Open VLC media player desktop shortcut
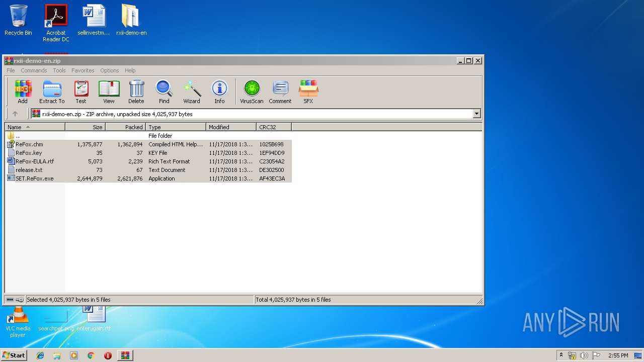Viewport: 644px width, 362px height. coord(18,323)
